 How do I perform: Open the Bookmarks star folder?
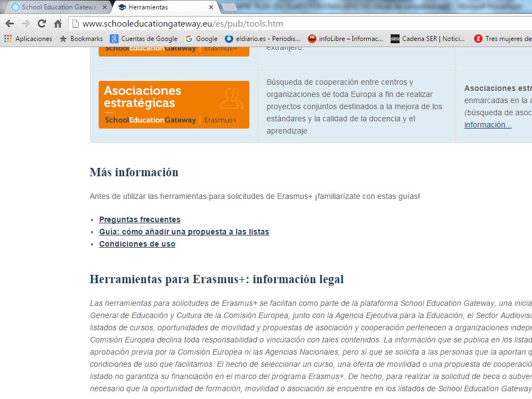point(81,39)
